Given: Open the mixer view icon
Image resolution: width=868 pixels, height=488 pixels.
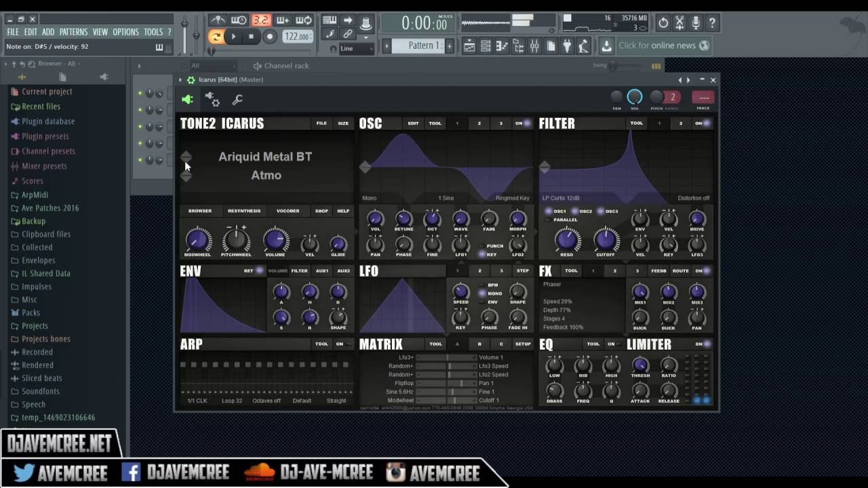Looking at the screenshot, I should tap(534, 45).
